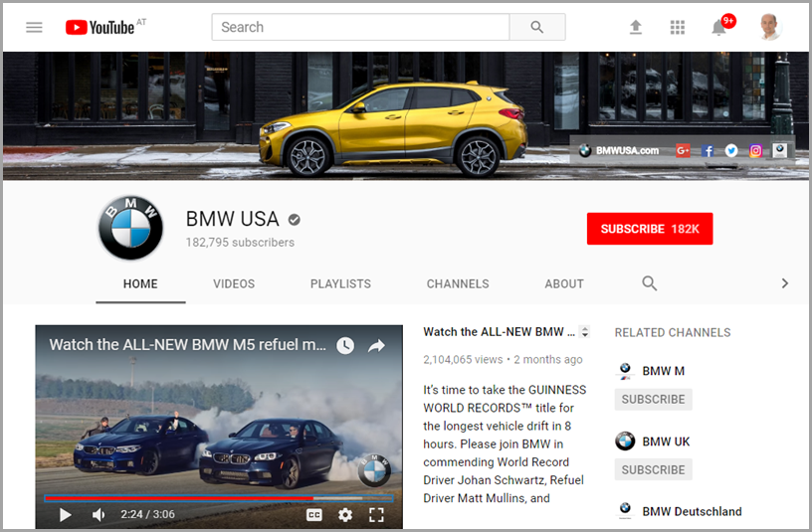
Task: Click the BMW M channel avatar
Action: pos(625,371)
